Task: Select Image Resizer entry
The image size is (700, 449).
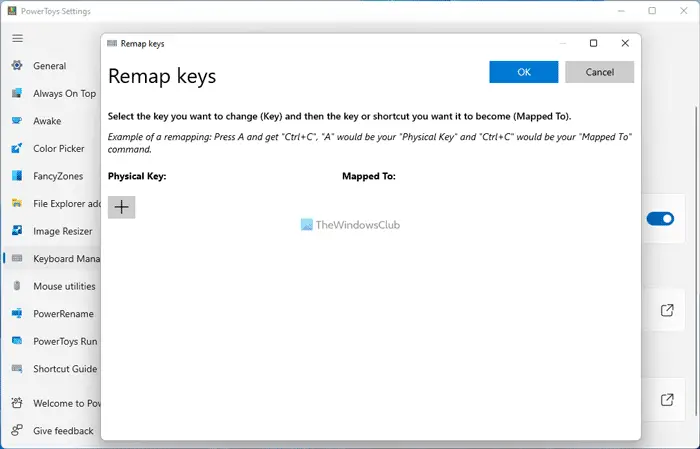Action: tap(63, 231)
